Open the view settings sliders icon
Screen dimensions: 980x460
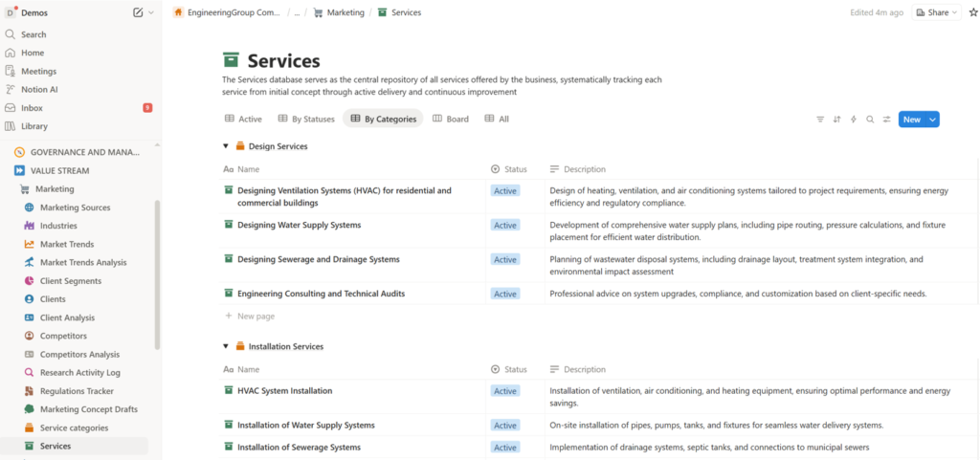(886, 120)
